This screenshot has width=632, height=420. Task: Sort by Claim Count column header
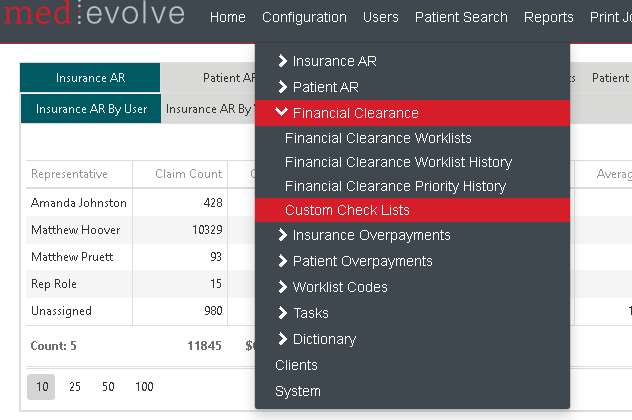[x=188, y=174]
